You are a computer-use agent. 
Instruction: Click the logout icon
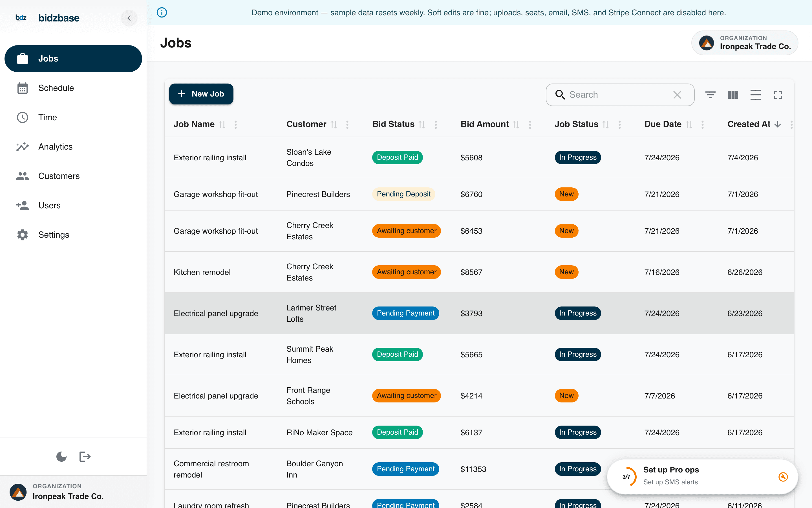point(85,457)
